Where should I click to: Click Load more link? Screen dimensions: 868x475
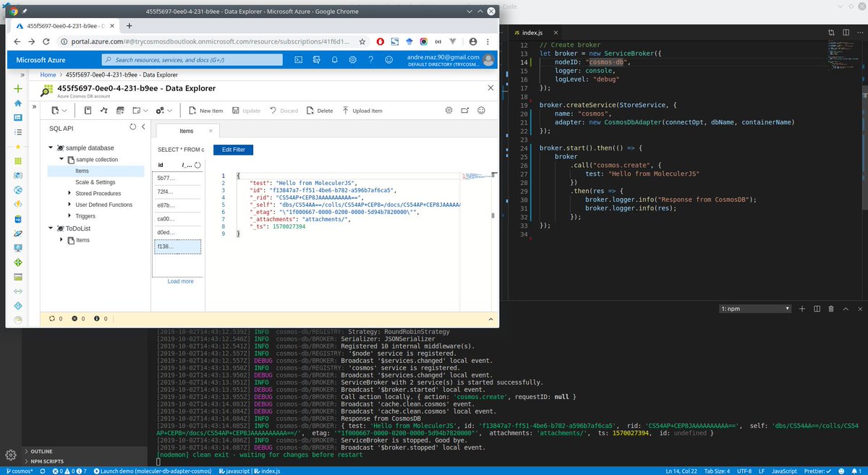click(x=180, y=281)
